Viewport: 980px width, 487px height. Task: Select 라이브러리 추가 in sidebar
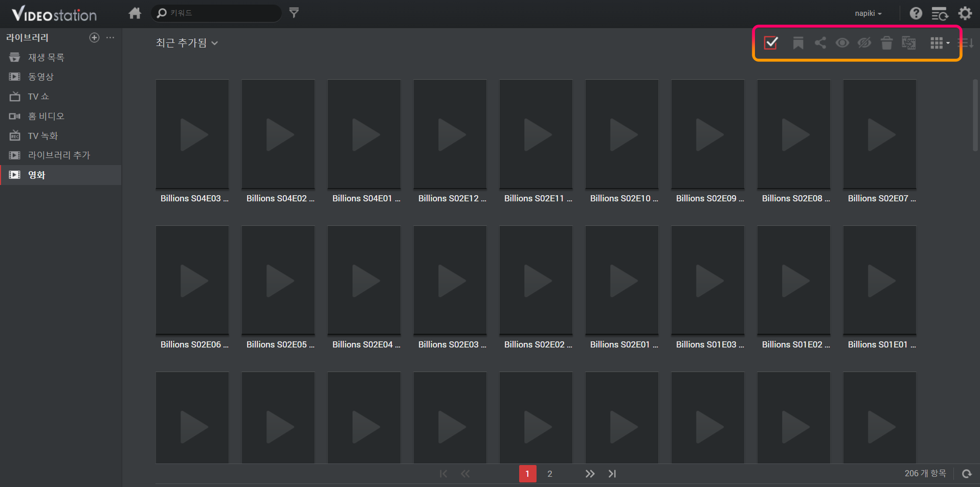point(61,155)
